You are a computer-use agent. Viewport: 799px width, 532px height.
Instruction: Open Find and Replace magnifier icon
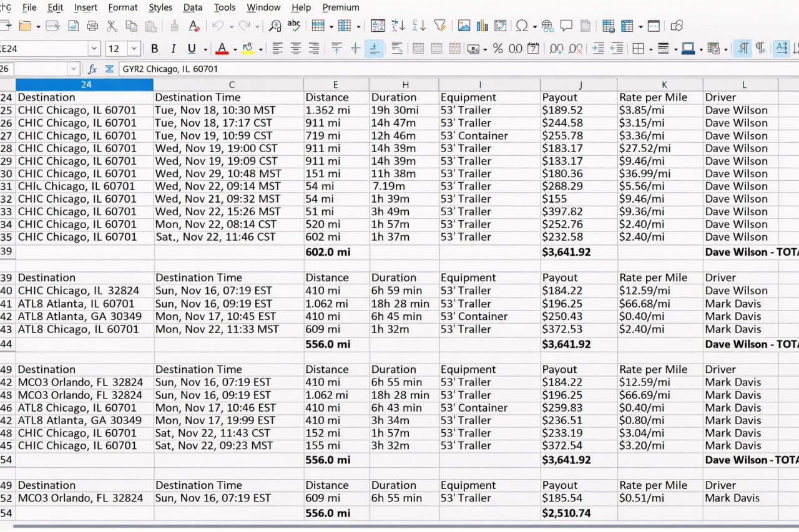[275, 26]
